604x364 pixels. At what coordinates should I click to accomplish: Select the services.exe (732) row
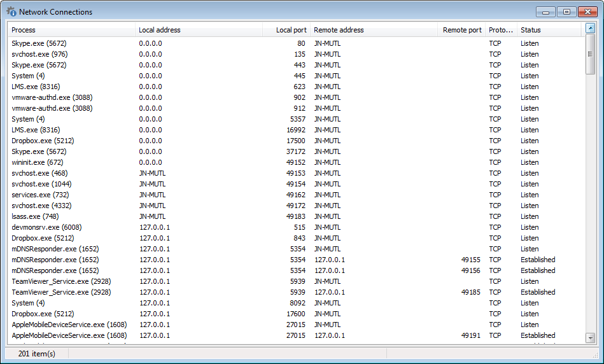296,195
